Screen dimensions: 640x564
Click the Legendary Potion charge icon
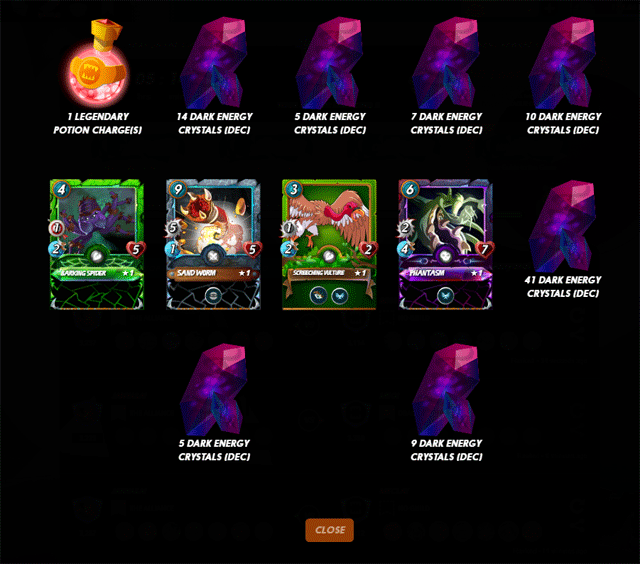click(x=97, y=62)
